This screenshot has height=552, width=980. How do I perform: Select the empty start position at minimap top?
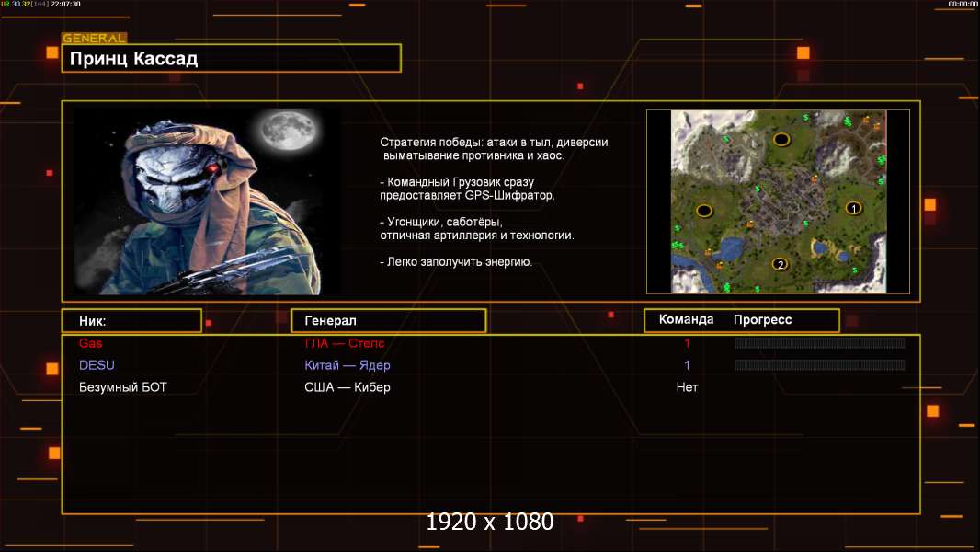(781, 140)
